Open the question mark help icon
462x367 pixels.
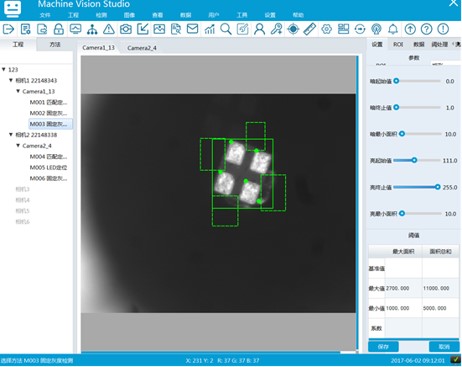(426, 29)
